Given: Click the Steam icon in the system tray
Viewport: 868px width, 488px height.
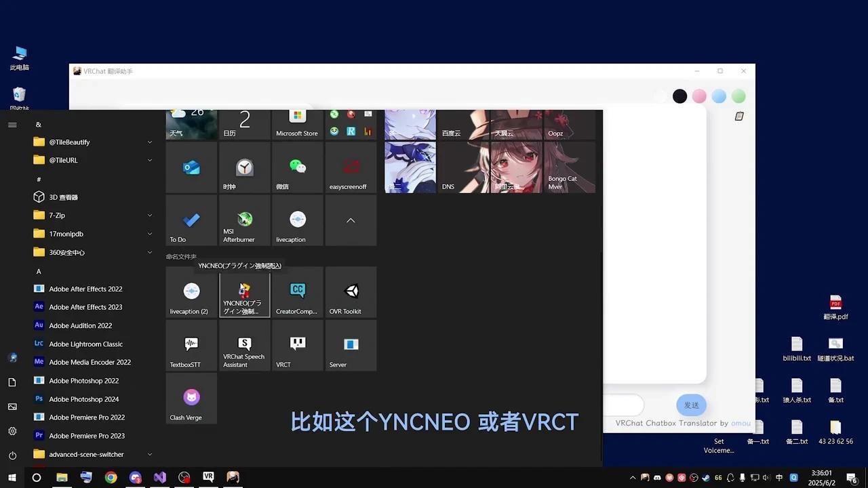Looking at the screenshot, I should click(x=705, y=478).
